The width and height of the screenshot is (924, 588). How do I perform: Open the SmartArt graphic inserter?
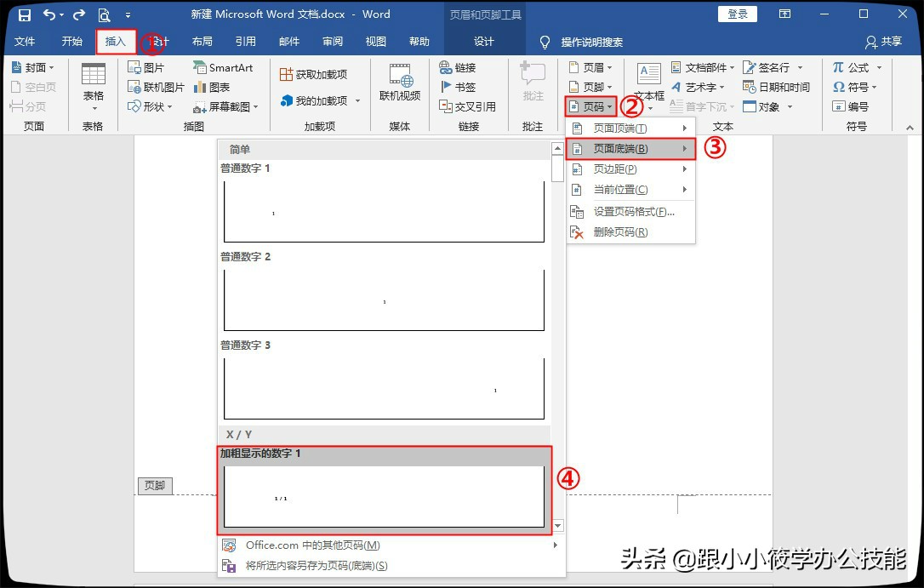click(224, 67)
